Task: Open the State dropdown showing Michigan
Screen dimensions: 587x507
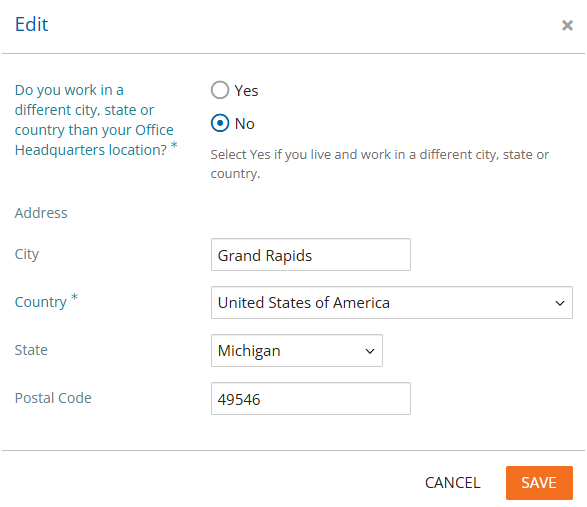Action: pyautogui.click(x=296, y=350)
